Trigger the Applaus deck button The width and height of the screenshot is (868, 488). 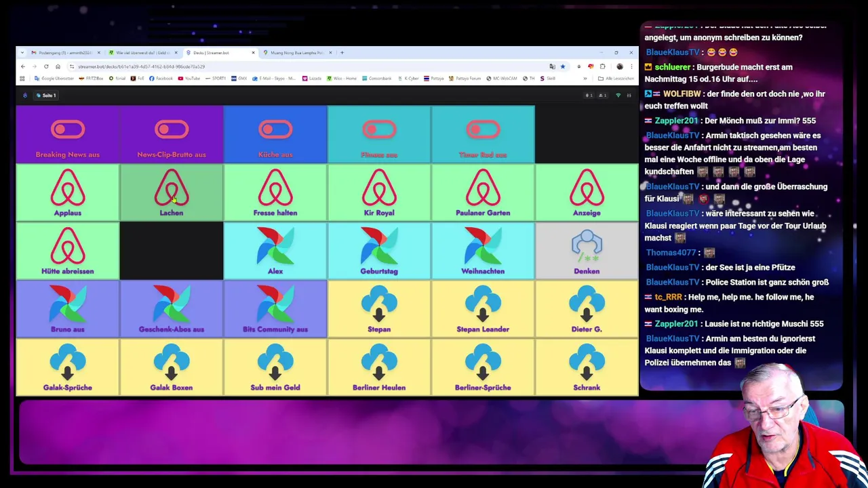68,193
